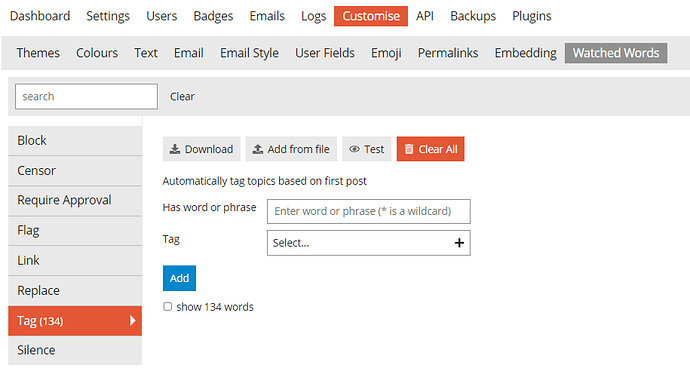The width and height of the screenshot is (690, 371).
Task: Open the Emoji sub-tab
Action: pos(386,53)
